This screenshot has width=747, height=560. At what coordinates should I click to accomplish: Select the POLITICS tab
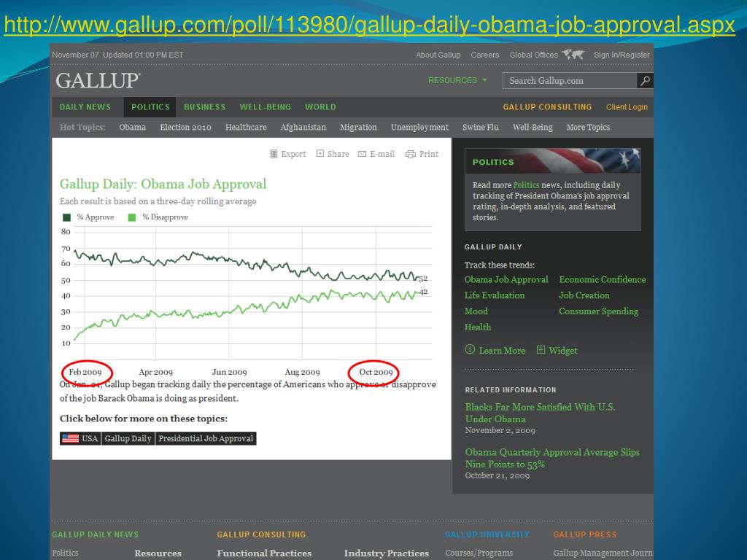click(x=150, y=107)
